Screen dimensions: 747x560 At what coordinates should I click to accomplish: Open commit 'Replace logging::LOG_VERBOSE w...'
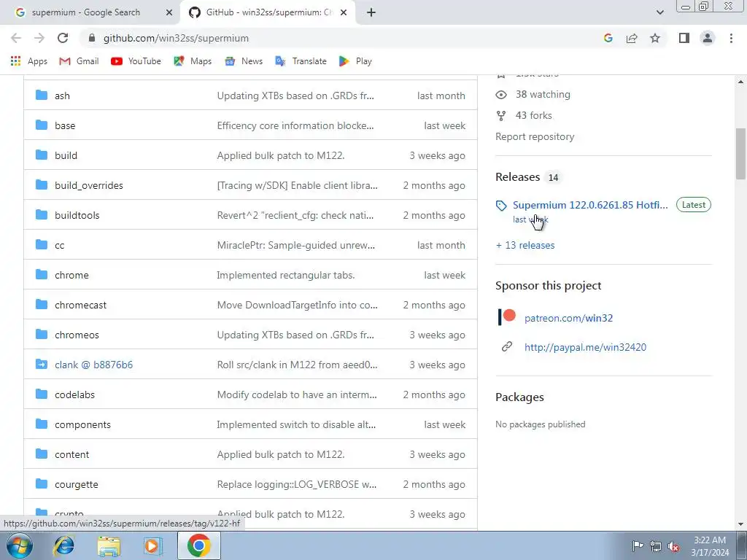point(296,485)
